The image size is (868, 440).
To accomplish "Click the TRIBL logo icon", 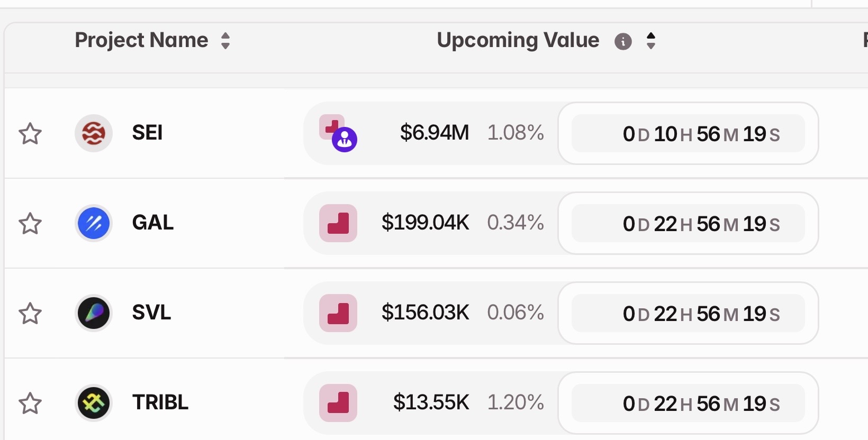I will (94, 403).
